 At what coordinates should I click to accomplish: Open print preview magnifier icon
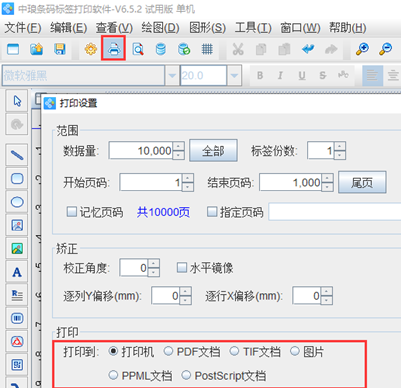tap(138, 49)
